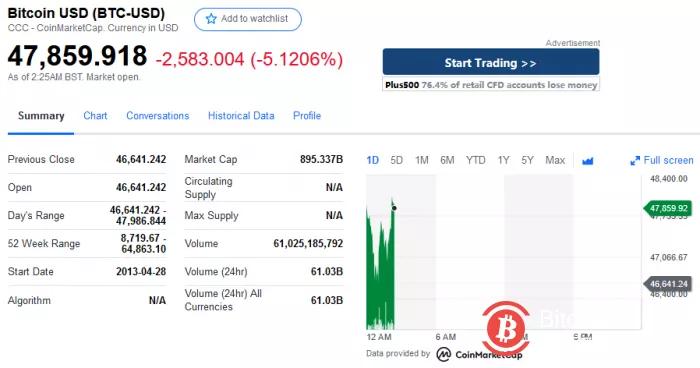The height and width of the screenshot is (368, 700).
Task: Click the CoinMarketCap logo below the chart
Action: 479,354
